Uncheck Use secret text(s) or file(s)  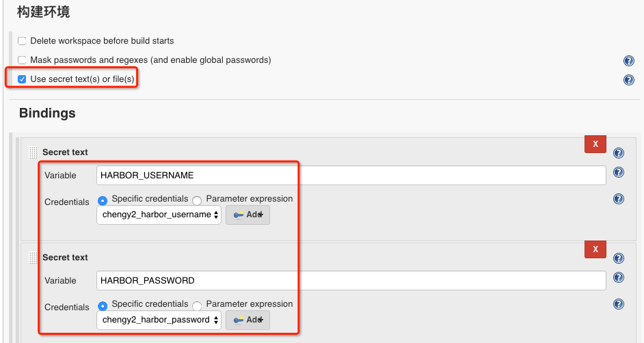23,79
